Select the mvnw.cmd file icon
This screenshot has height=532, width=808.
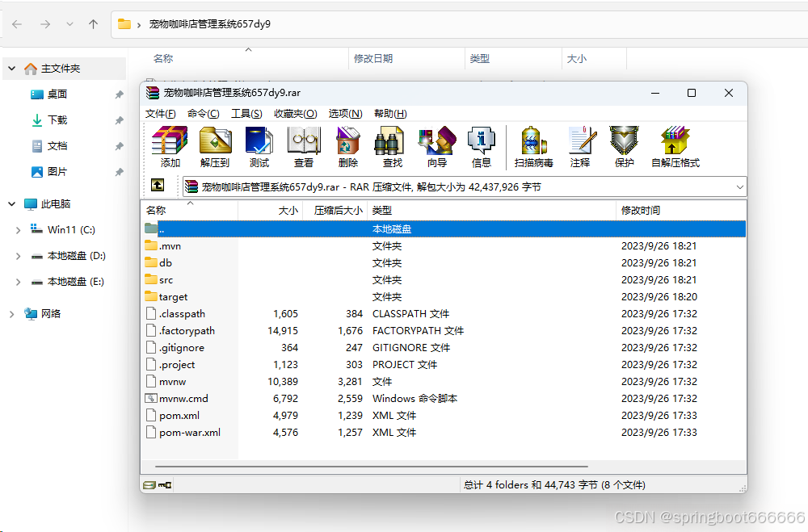151,398
